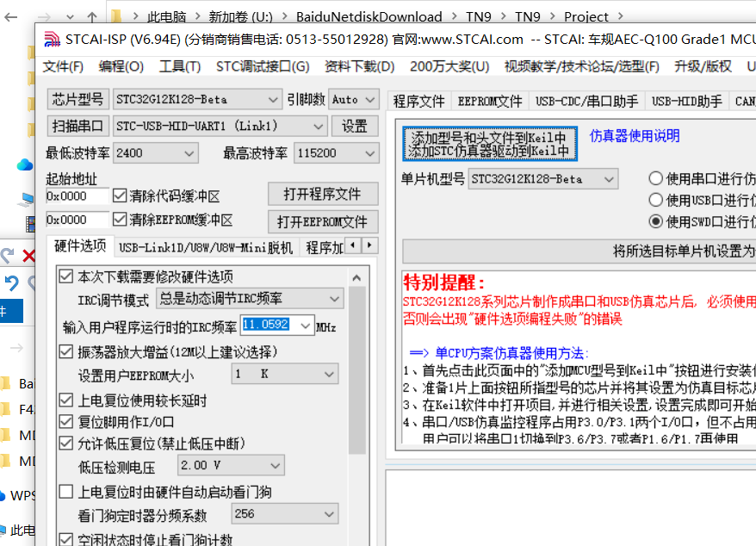Enable 上电复位时由硬件自动启动看门狗 checkbox

(x=66, y=492)
